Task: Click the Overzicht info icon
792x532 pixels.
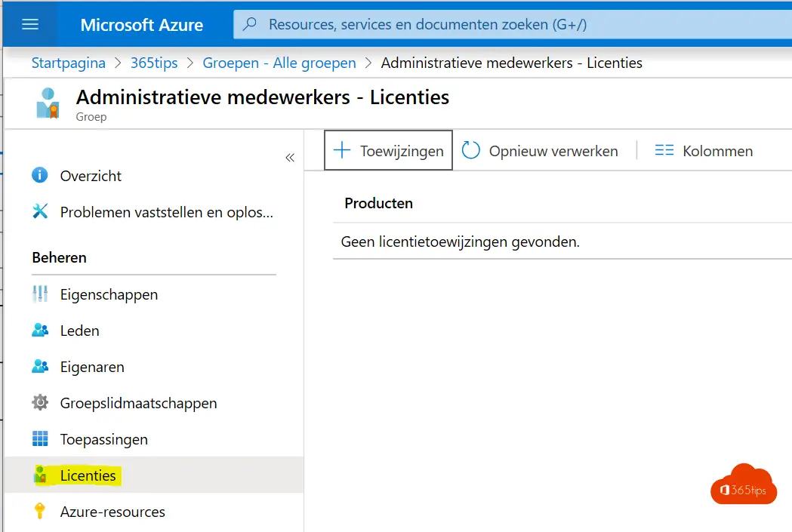Action: click(40, 175)
